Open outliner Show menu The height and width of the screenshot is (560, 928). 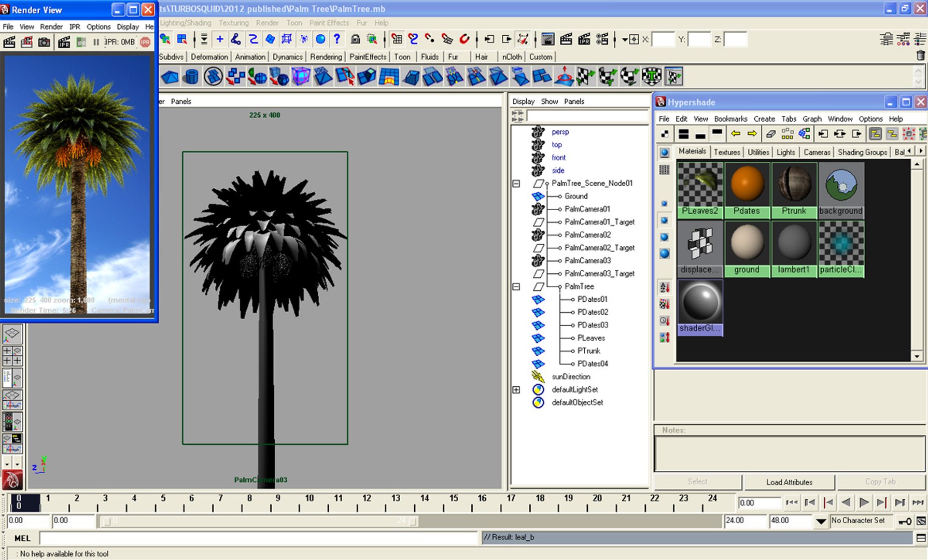[x=550, y=102]
